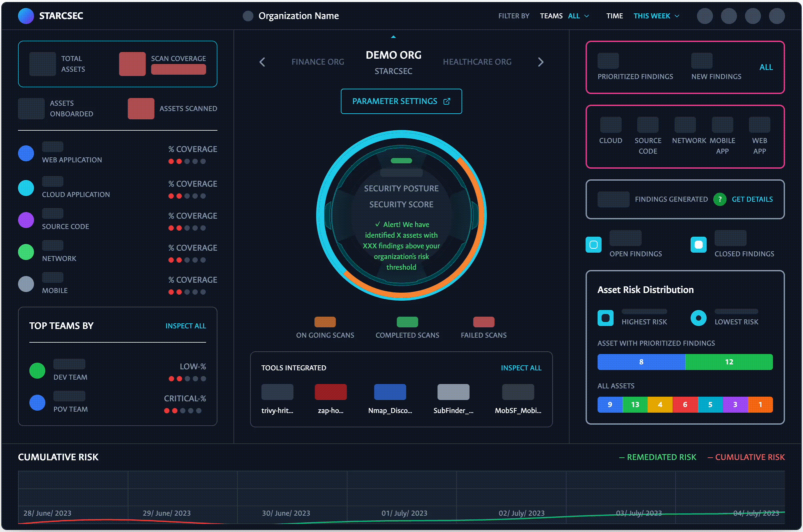Click green segment 12 in prioritized findings bar
The image size is (803, 532).
coord(729,362)
